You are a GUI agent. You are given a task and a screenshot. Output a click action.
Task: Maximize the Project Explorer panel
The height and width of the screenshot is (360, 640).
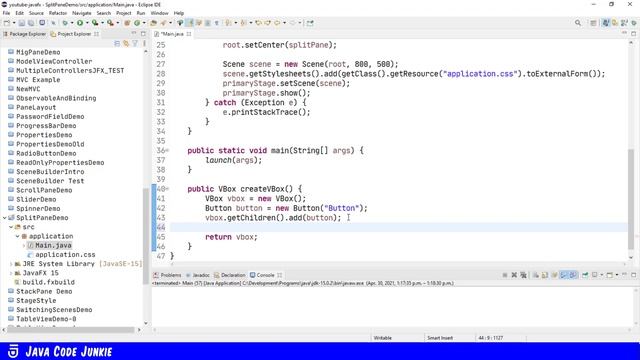tap(143, 33)
